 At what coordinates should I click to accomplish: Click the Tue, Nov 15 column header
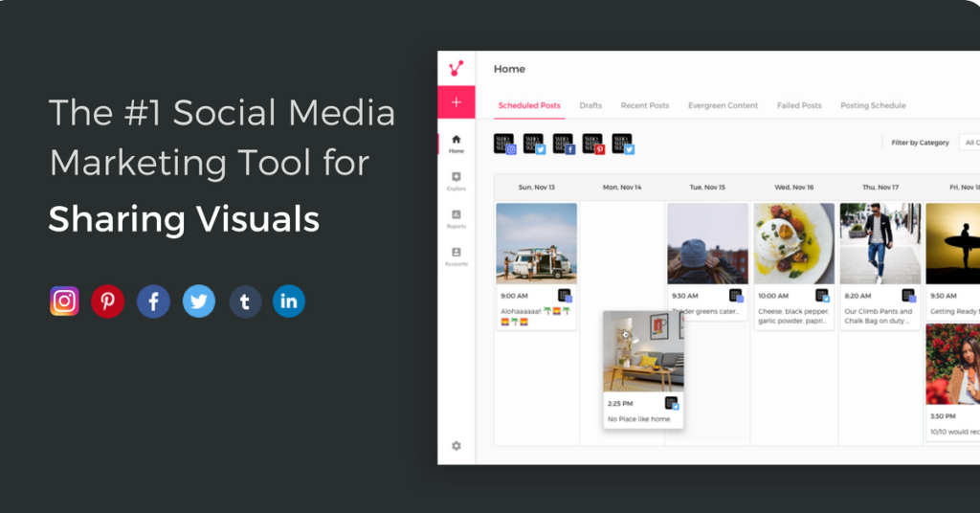(707, 187)
